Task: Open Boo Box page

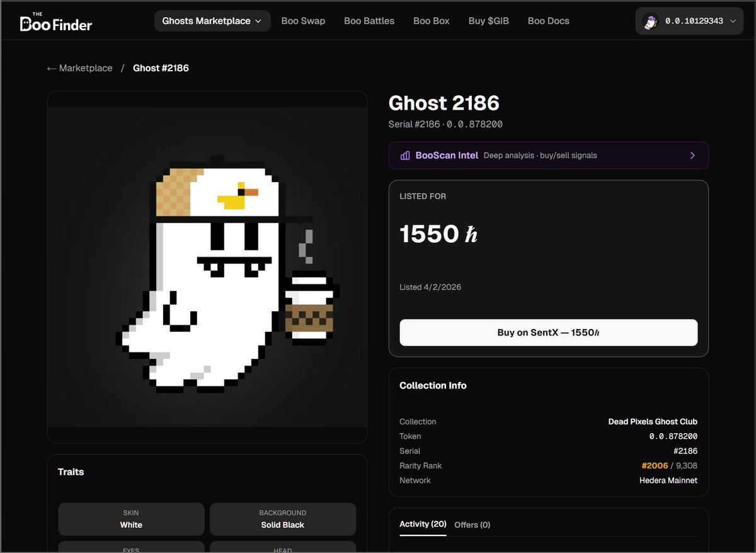Action: [x=432, y=21]
